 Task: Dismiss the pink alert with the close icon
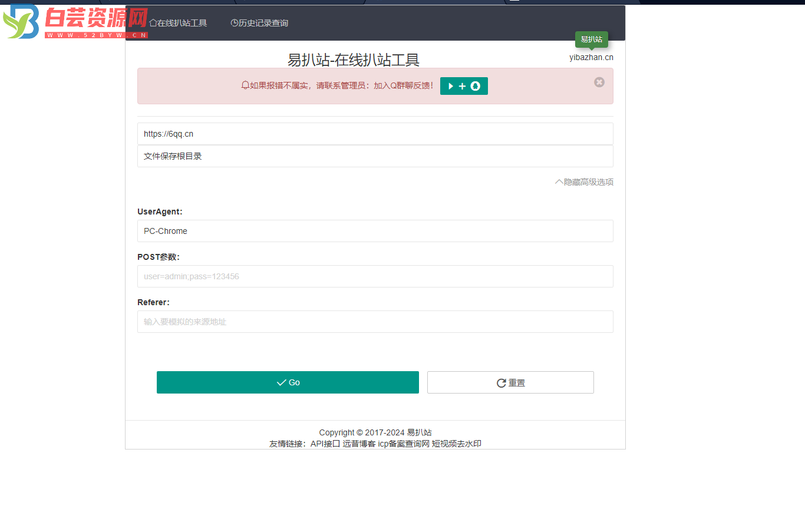pyautogui.click(x=599, y=82)
